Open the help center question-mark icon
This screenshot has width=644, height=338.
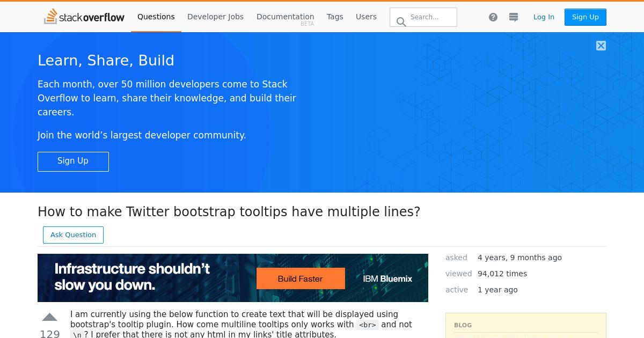(493, 17)
